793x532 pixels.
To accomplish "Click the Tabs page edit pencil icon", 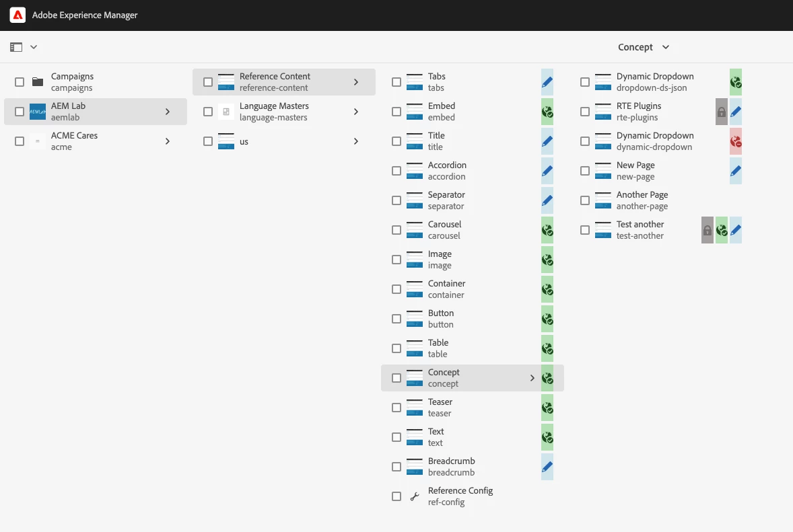I will 547,82.
